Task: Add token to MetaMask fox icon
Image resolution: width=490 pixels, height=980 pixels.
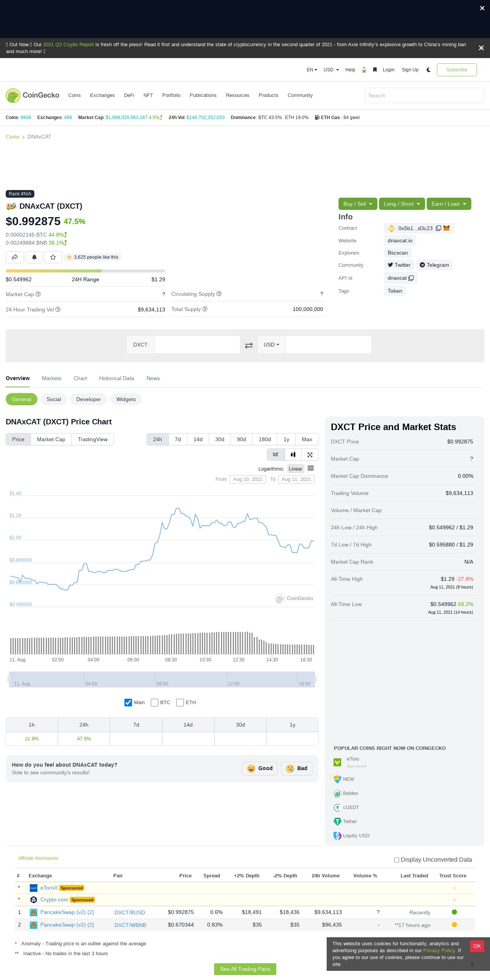Action: click(x=446, y=228)
